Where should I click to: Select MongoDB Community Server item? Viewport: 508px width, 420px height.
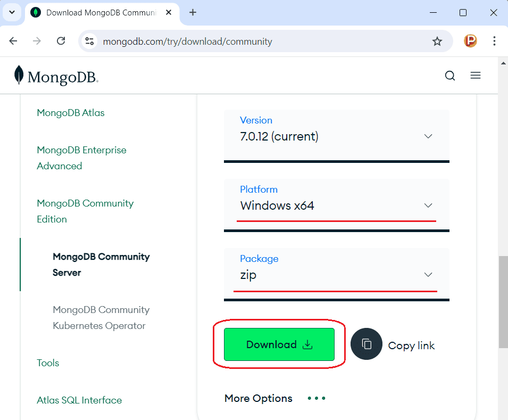point(101,265)
